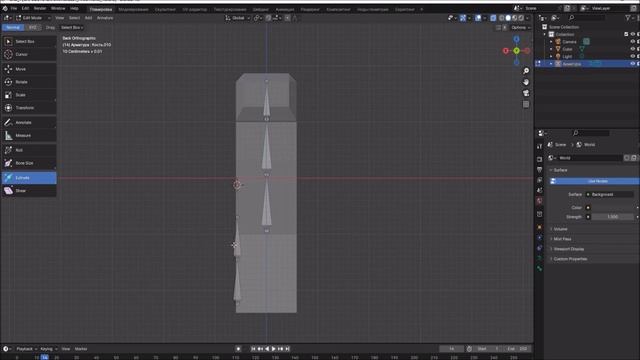Uncheck the Collection exclude checkbox
The width and height of the screenshot is (640, 360).
pos(626,34)
